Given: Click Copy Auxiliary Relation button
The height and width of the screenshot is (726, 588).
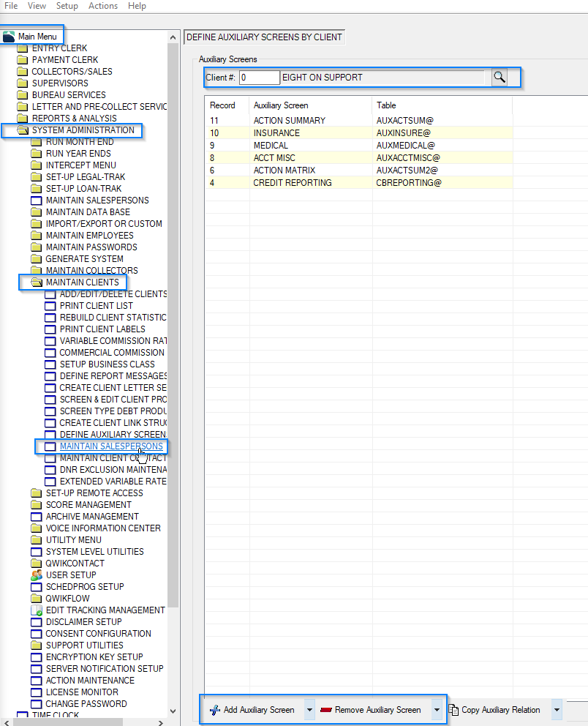Looking at the screenshot, I should click(x=494, y=710).
